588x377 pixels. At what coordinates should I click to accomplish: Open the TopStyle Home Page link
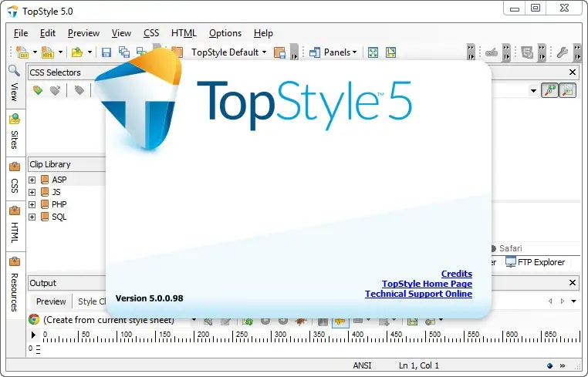click(427, 284)
